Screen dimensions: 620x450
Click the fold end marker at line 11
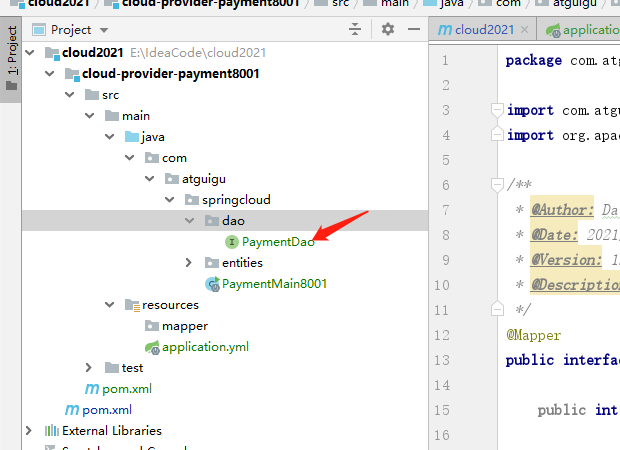497,309
